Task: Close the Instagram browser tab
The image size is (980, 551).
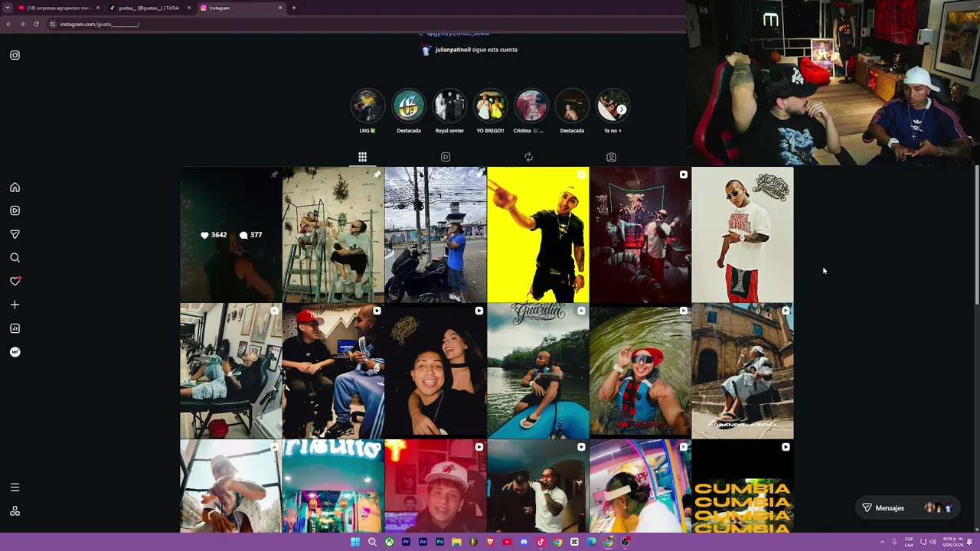Action: click(x=280, y=8)
